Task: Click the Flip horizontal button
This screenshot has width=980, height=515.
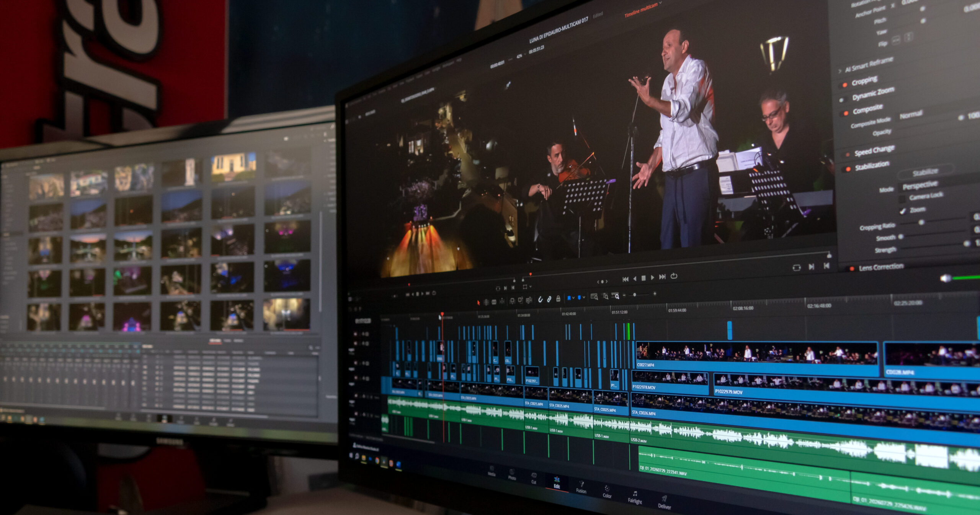Action: pos(896,40)
